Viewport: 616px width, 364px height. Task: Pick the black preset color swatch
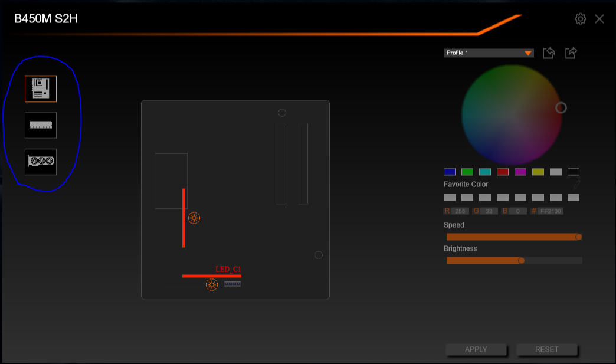pos(573,172)
